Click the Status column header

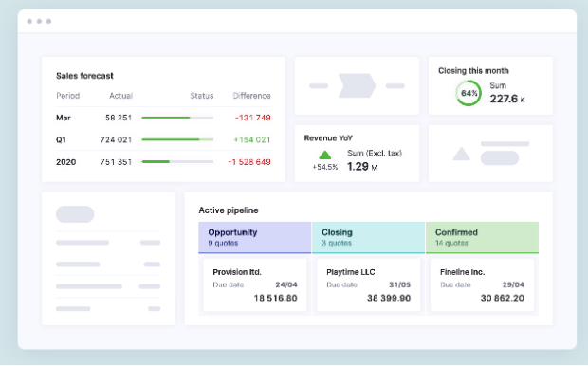click(x=202, y=96)
